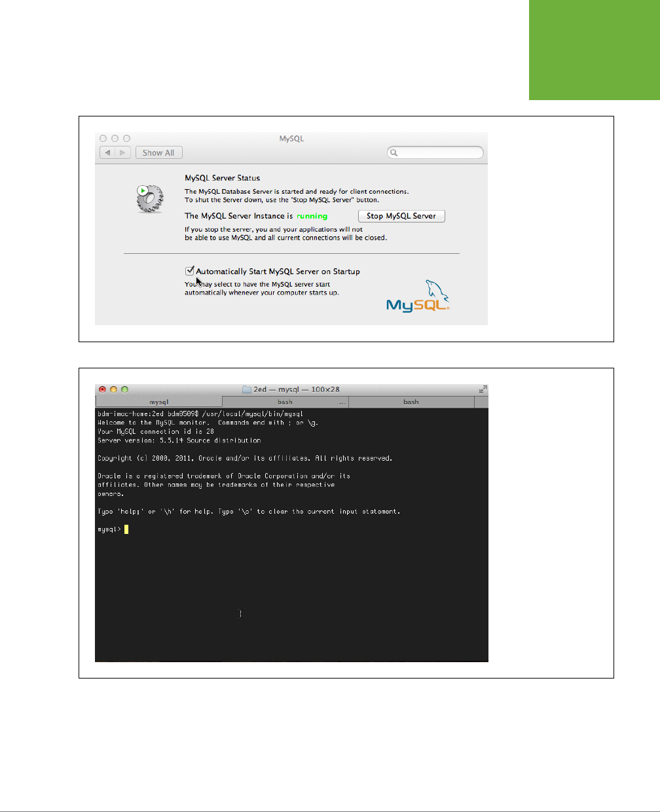This screenshot has height=812, width=660.
Task: Minimize the Terminal window with yellow button
Action: click(113, 389)
